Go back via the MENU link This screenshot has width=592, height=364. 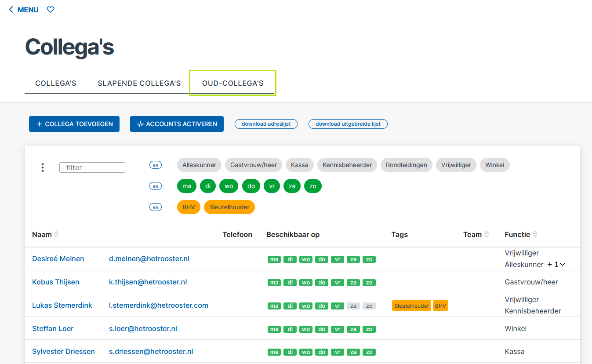tap(24, 10)
